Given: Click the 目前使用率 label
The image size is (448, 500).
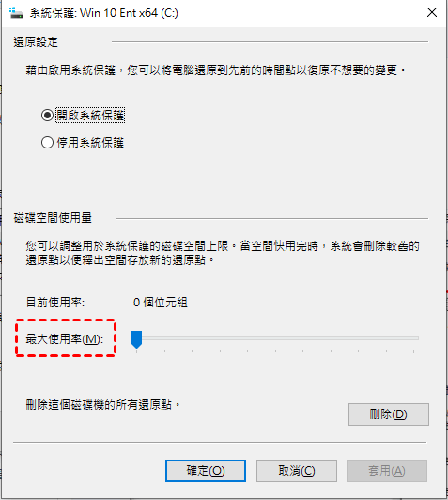Looking at the screenshot, I should 55,302.
